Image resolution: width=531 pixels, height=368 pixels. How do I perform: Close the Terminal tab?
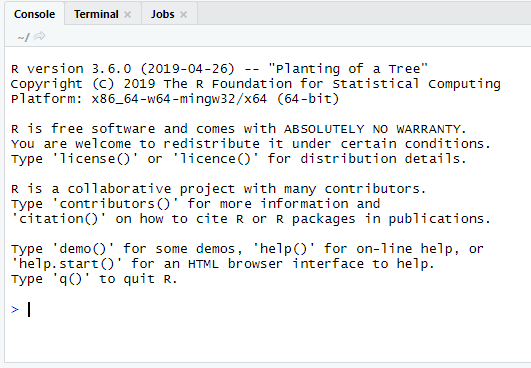[127, 15]
